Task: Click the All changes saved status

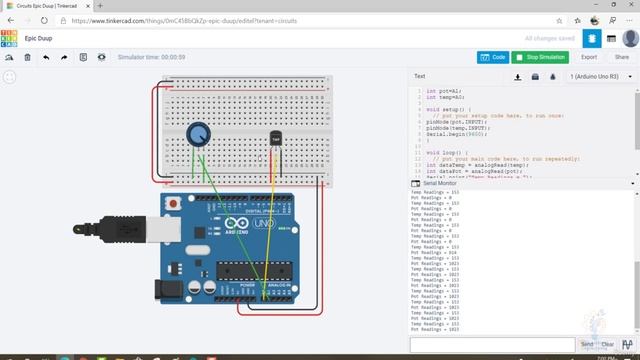Action: click(549, 38)
